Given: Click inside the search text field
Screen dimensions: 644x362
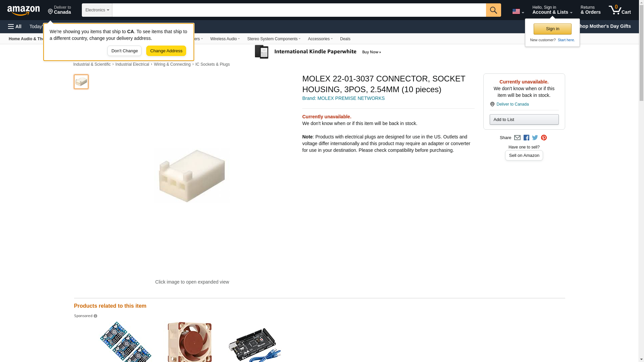Looking at the screenshot, I should coord(299,10).
